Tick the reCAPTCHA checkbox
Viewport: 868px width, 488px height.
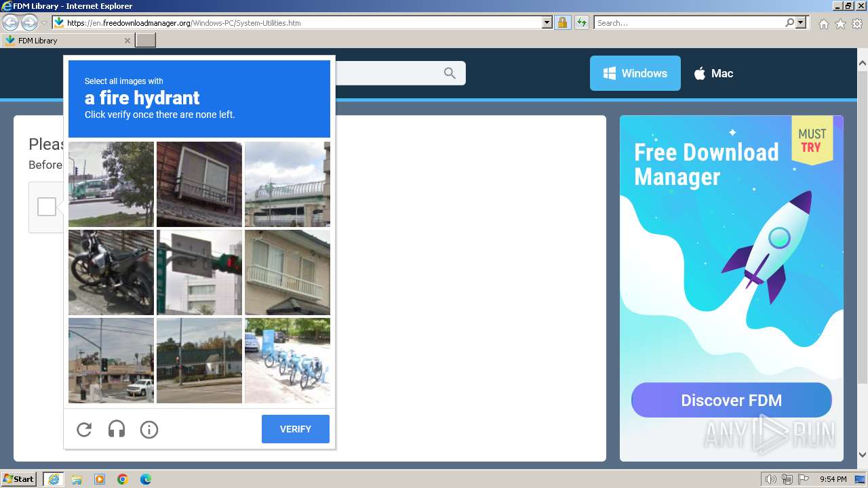pos(47,207)
